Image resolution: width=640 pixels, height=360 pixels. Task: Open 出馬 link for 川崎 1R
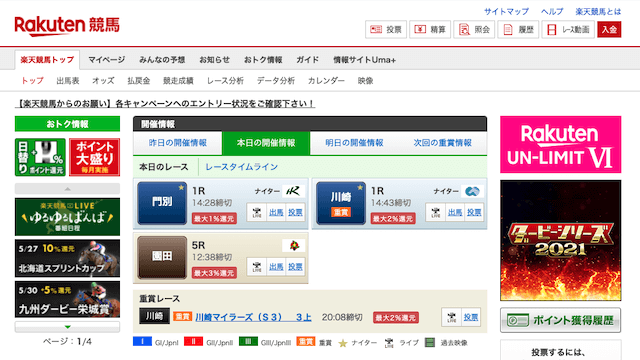(x=455, y=213)
